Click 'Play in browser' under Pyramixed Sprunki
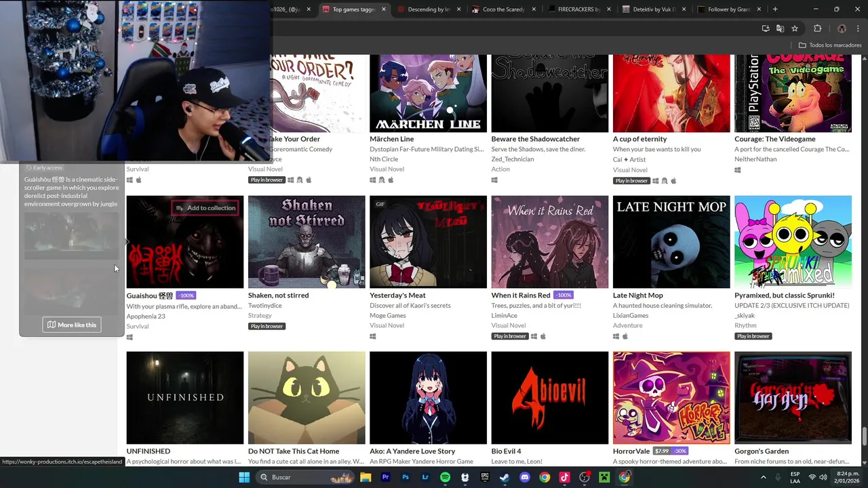This screenshot has width=868, height=488. tap(753, 336)
